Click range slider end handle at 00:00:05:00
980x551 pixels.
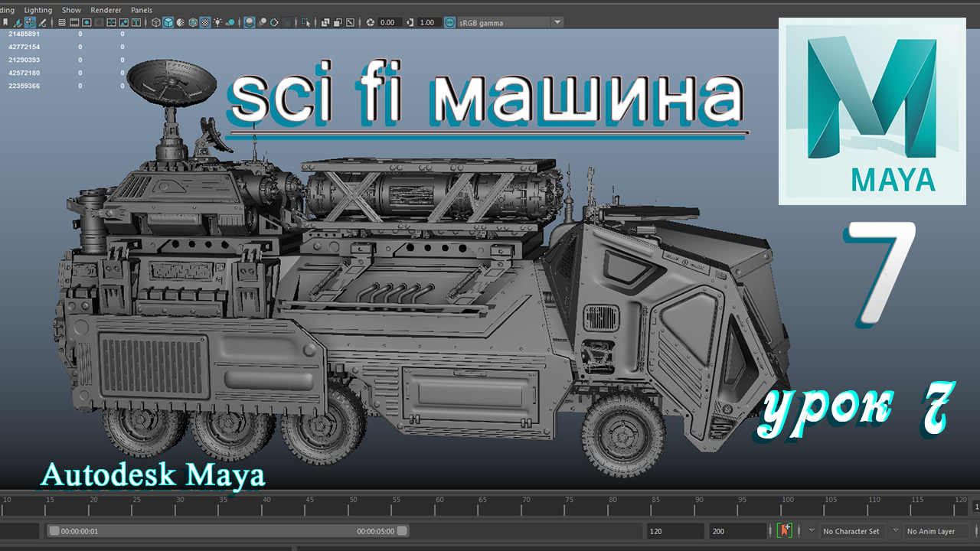point(402,530)
